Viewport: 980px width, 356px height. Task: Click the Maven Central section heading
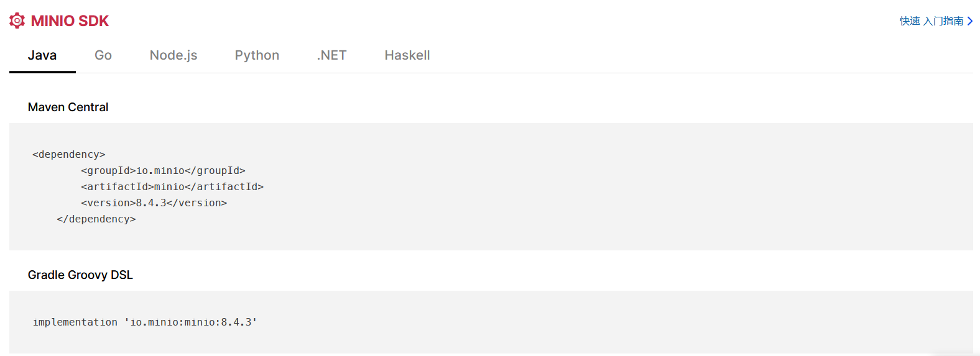pos(68,107)
